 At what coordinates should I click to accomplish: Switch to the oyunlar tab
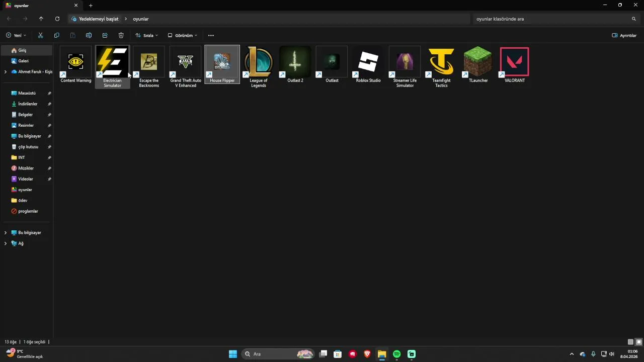click(42, 6)
